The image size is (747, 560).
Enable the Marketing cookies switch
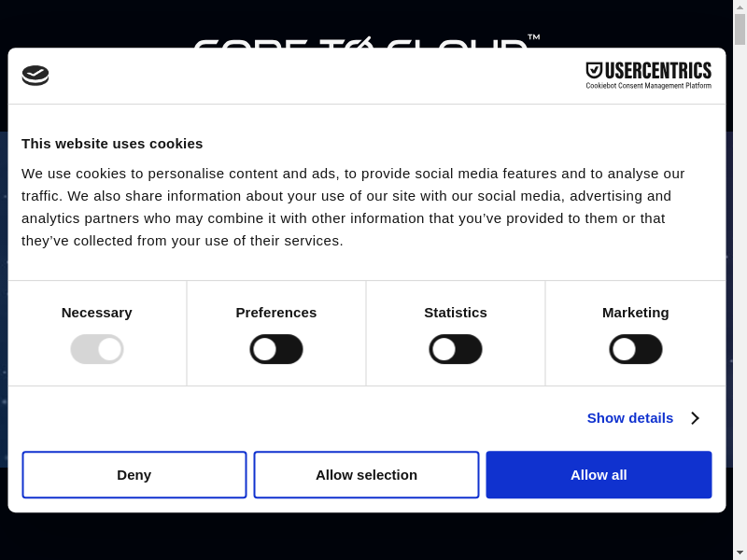pyautogui.click(x=636, y=349)
